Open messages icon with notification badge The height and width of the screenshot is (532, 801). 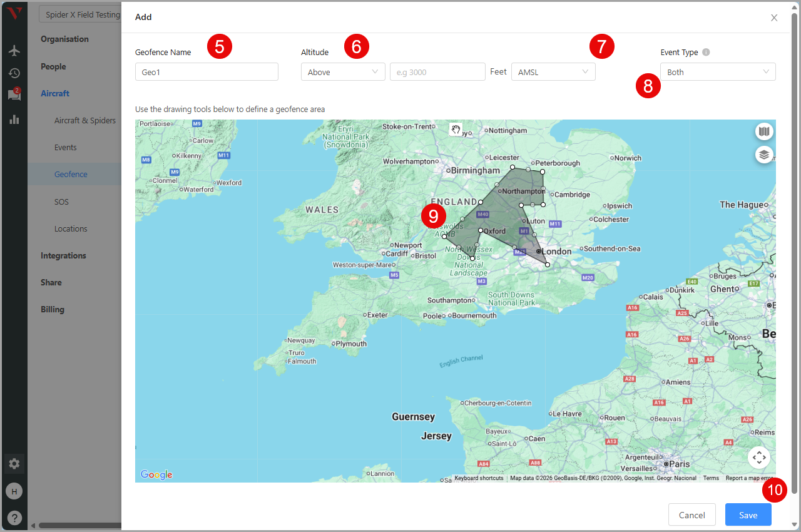14,95
